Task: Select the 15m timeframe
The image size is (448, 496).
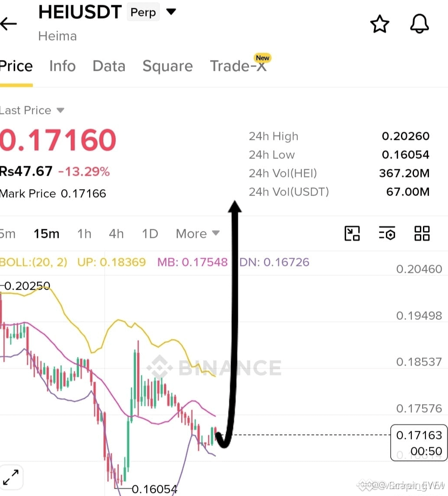Action: pos(47,234)
